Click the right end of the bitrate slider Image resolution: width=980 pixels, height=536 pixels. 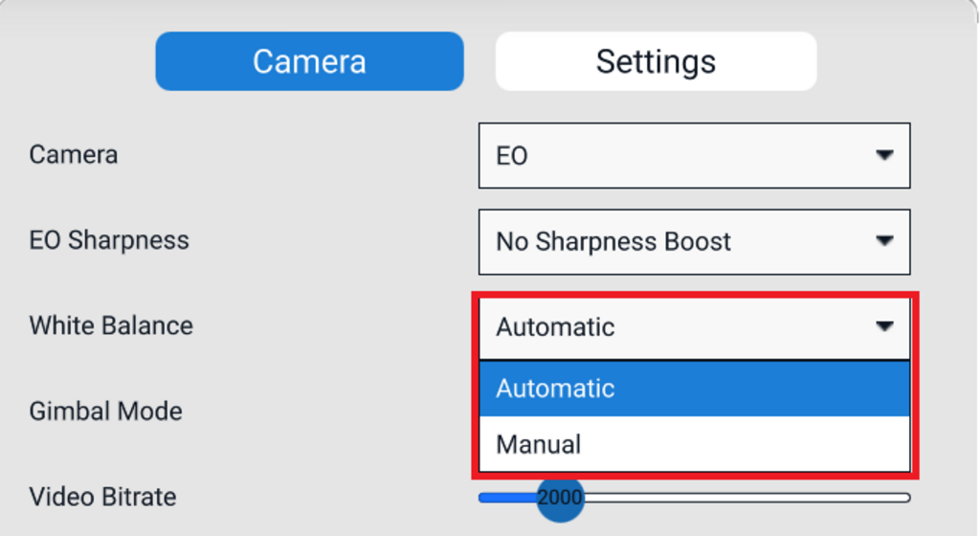point(905,498)
